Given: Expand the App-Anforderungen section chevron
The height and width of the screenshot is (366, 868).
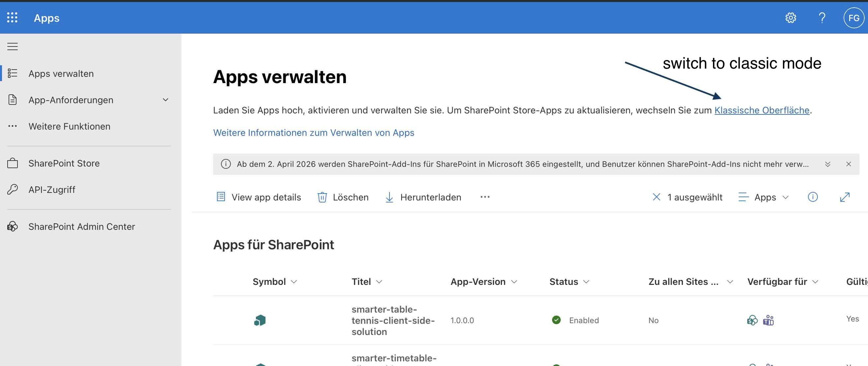Looking at the screenshot, I should tap(166, 100).
